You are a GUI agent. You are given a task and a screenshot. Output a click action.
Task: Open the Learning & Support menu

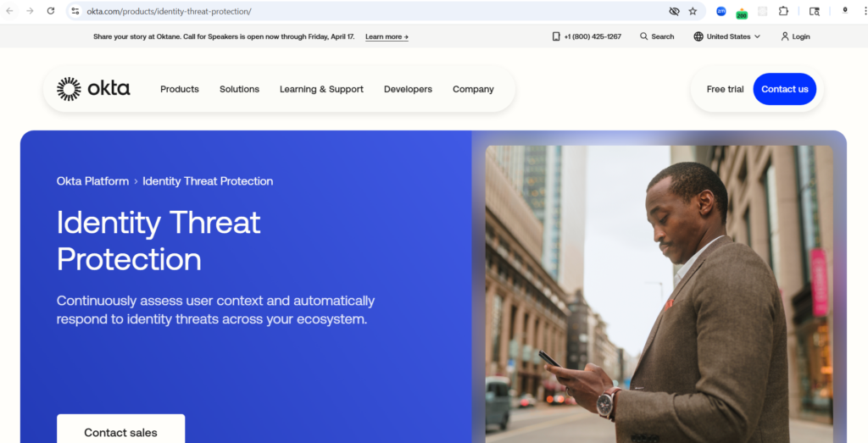pyautogui.click(x=321, y=89)
